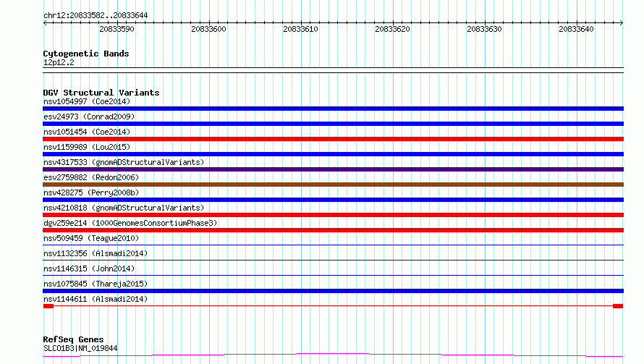644x364 pixels.
Task: Click the purple bar under nsv4317533
Action: [x=333, y=169]
